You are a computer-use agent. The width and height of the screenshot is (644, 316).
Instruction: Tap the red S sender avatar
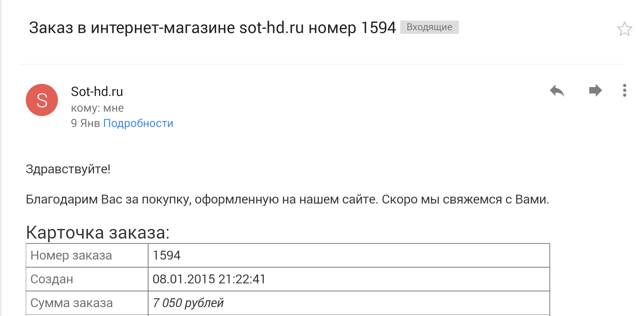click(42, 100)
